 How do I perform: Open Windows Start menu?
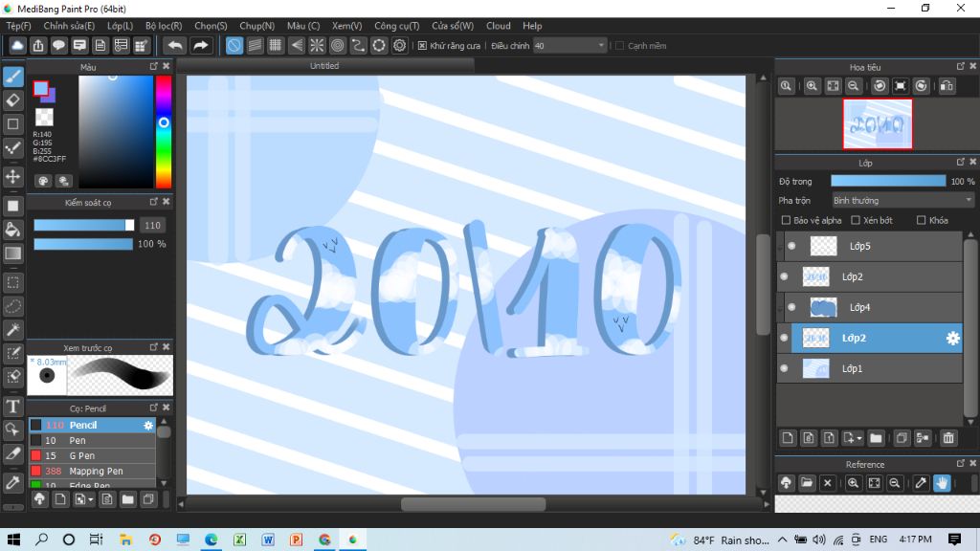(x=13, y=540)
